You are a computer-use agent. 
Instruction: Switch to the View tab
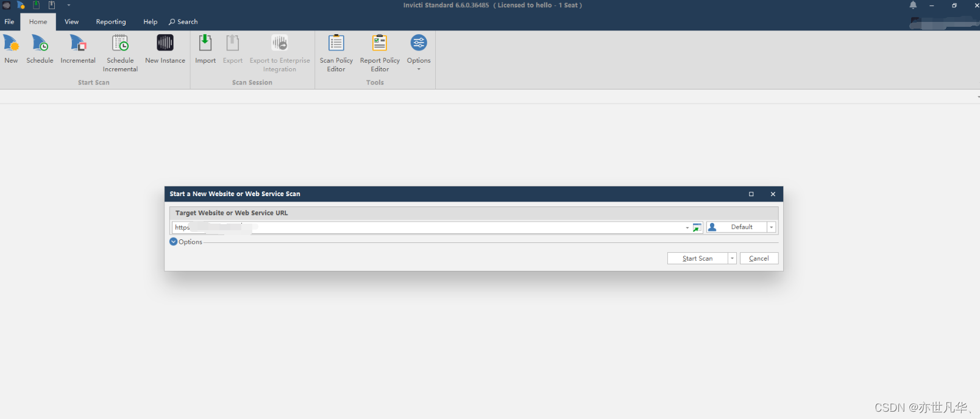(x=71, y=22)
